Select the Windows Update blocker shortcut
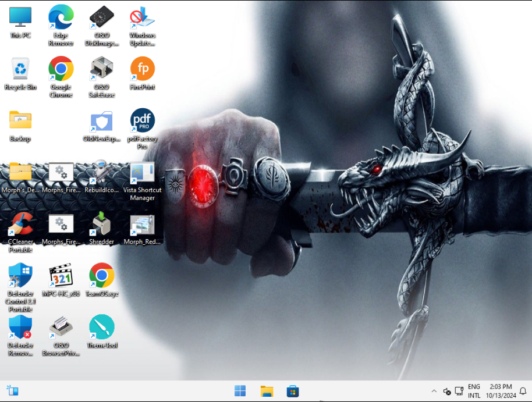Image resolution: width=532 pixels, height=402 pixels. (x=143, y=26)
